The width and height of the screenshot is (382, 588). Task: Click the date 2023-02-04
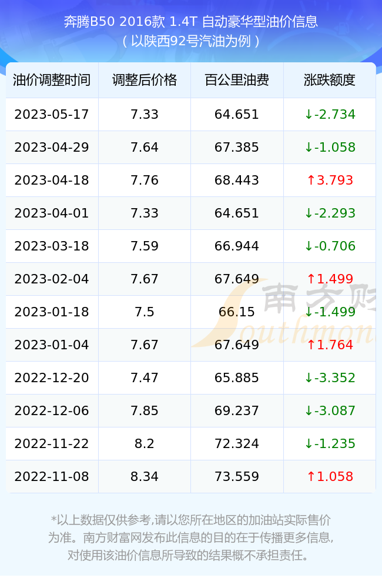pos(52,279)
